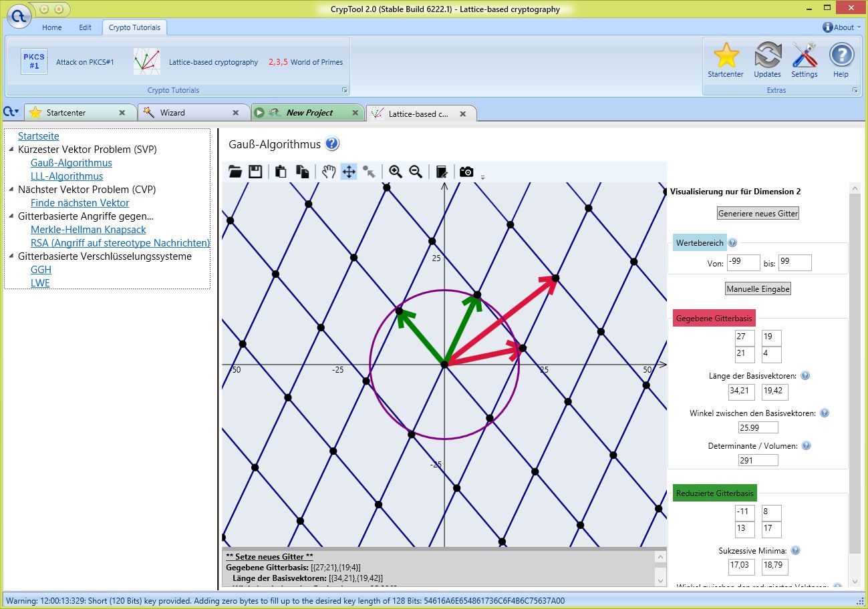The width and height of the screenshot is (868, 609).
Task: Click the Generiere neues Gitter button
Action: [758, 214]
